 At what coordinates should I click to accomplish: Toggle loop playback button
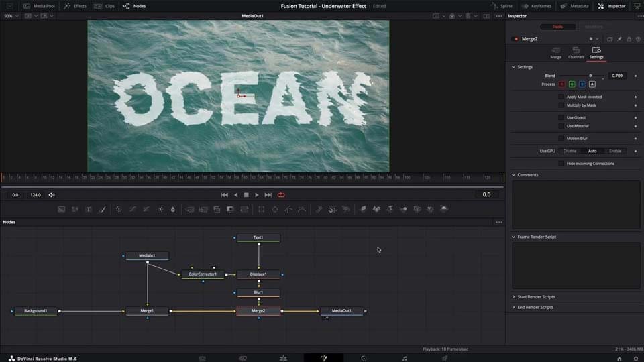[x=281, y=195]
